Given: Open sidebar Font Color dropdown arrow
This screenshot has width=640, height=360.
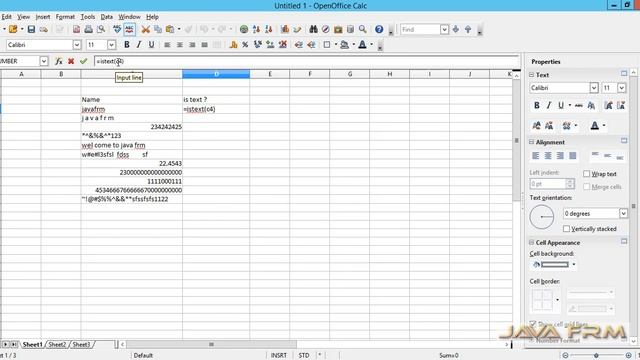Looking at the screenshot, I should (604, 126).
